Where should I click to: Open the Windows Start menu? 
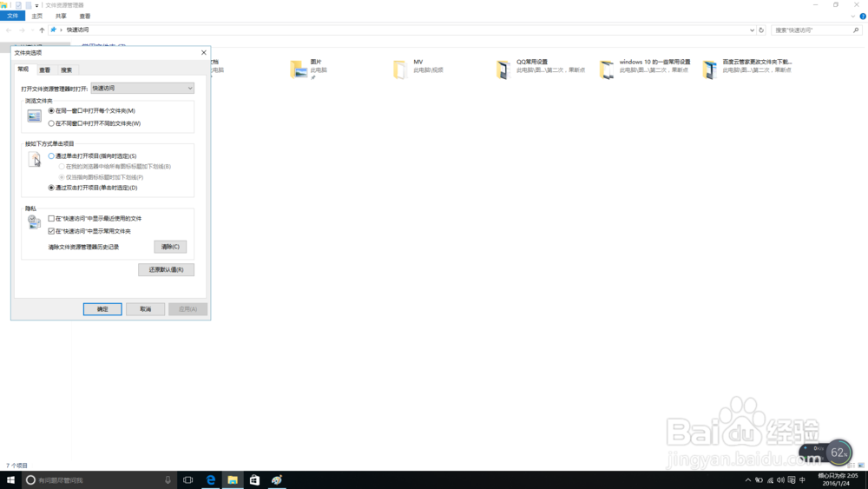coord(10,480)
